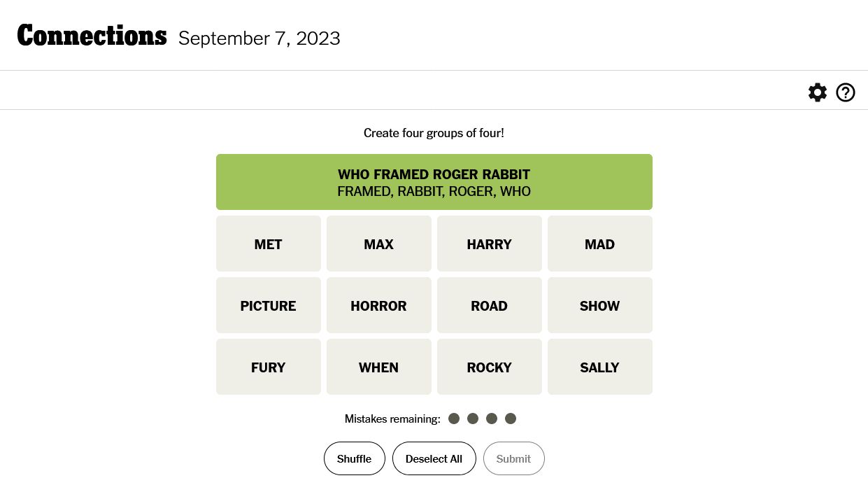Screen dimensions: 868x492
Task: Pick the PICTURE word tile
Action: 269,305
